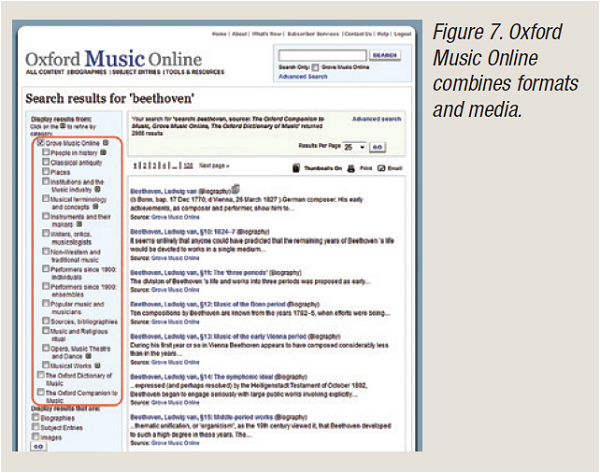600x473 pixels.
Task: Expand refine icon beside Opera, Music Theatre and Dance
Action: click(88, 356)
